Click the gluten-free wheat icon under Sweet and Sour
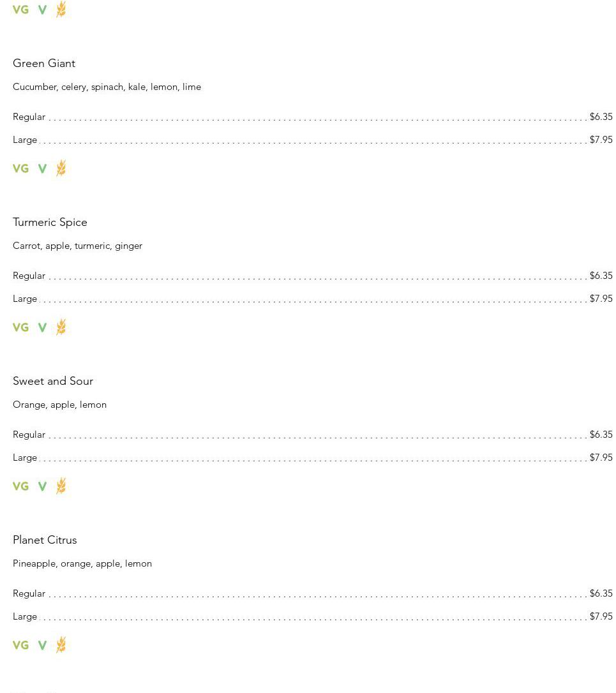Screen dimensions: 616x693 point(61,486)
